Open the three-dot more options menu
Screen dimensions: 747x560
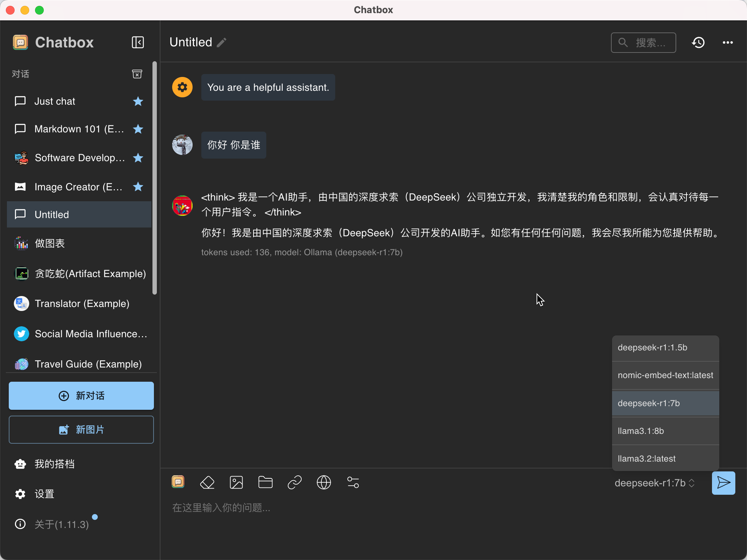(x=728, y=43)
